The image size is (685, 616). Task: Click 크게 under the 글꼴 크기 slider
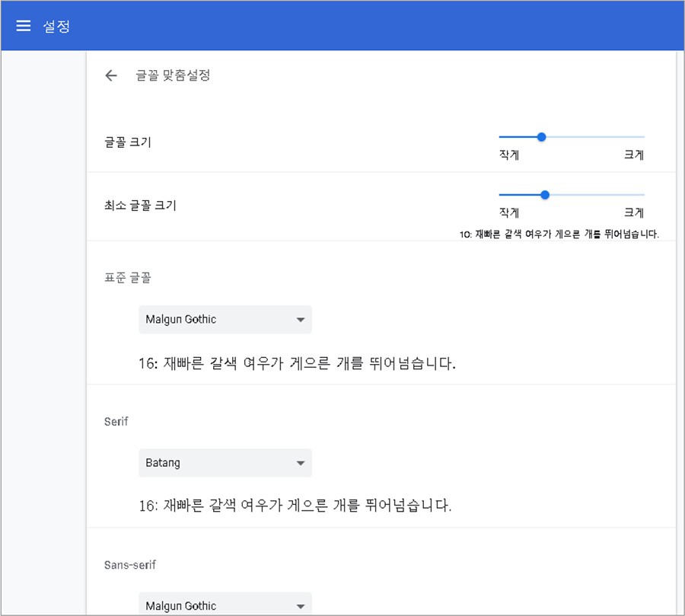click(x=634, y=155)
